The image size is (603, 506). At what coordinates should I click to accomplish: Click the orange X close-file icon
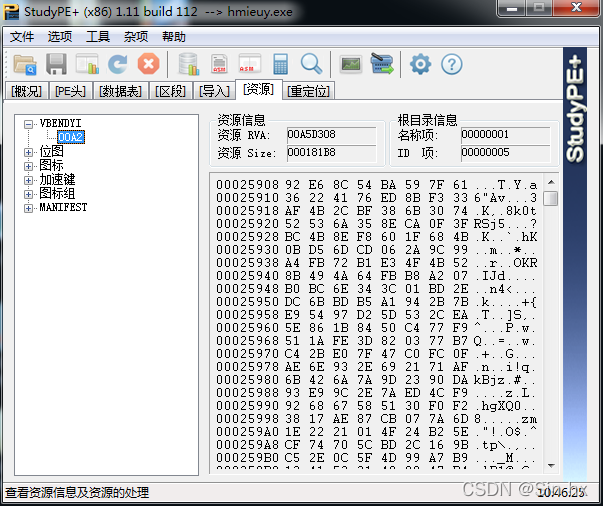tap(148, 64)
